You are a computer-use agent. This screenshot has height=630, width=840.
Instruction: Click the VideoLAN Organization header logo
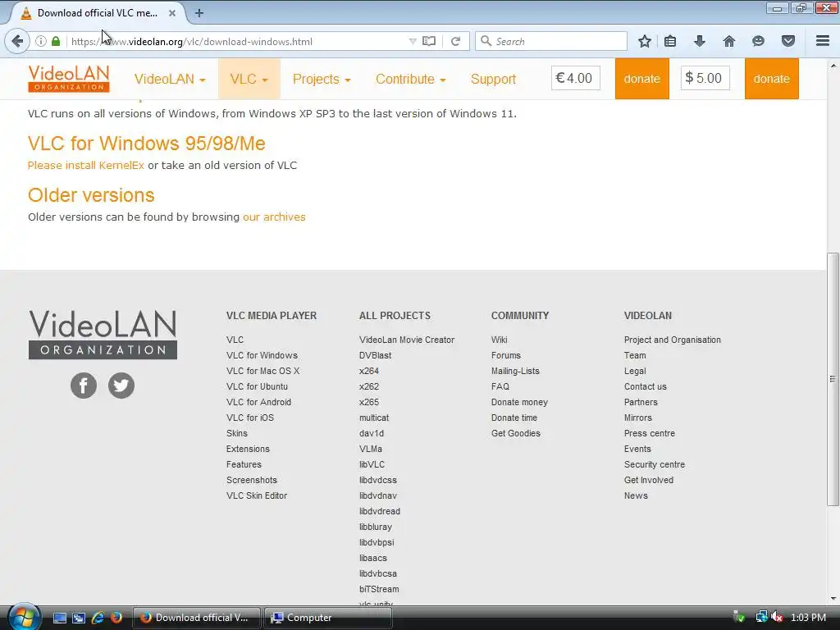pos(69,79)
